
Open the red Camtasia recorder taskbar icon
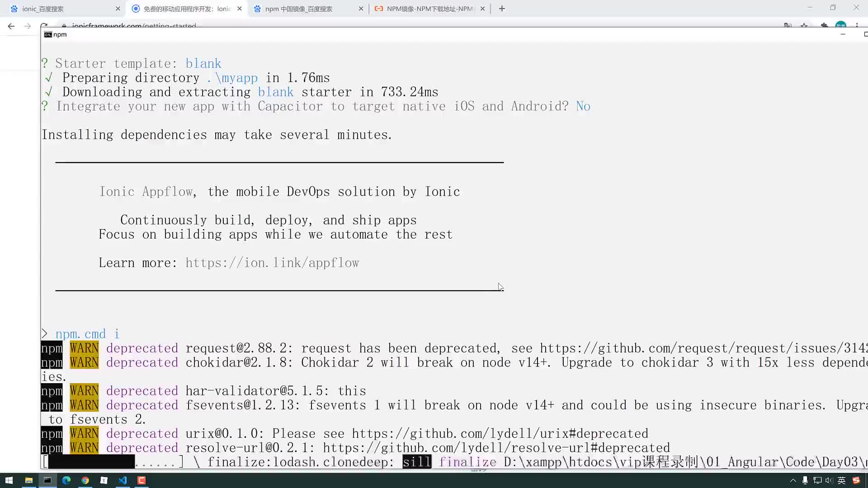click(x=142, y=480)
